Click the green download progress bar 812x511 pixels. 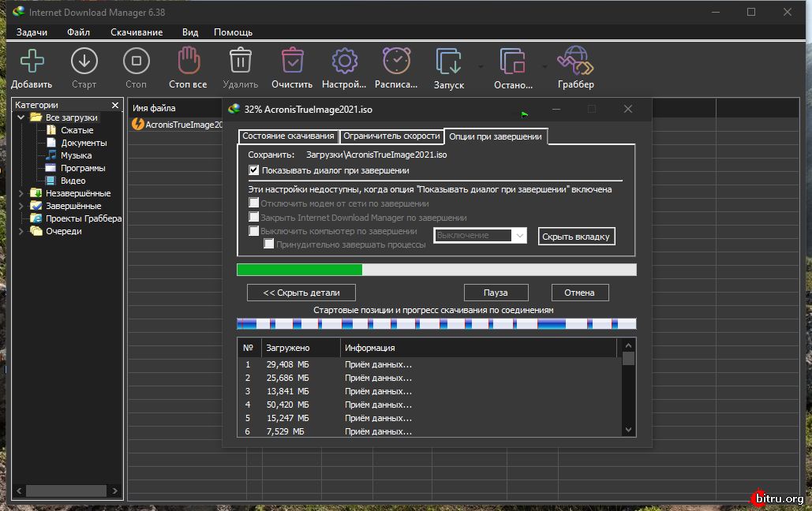[436, 270]
